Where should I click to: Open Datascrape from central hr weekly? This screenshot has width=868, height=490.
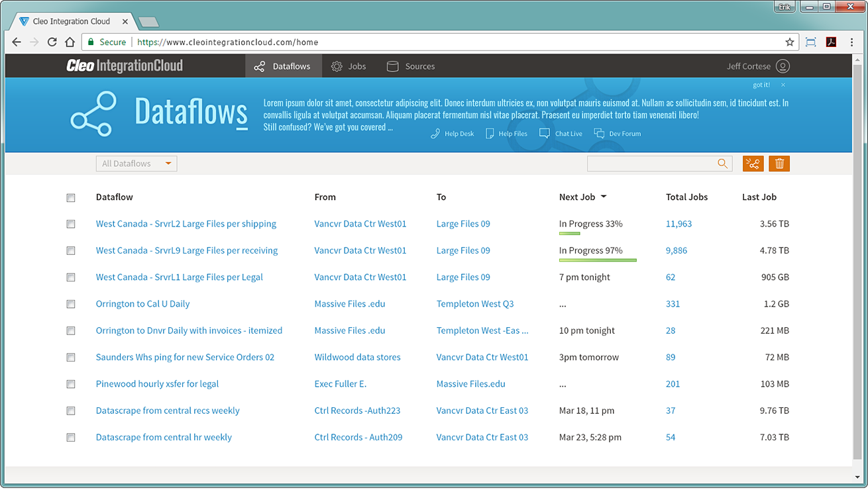164,437
